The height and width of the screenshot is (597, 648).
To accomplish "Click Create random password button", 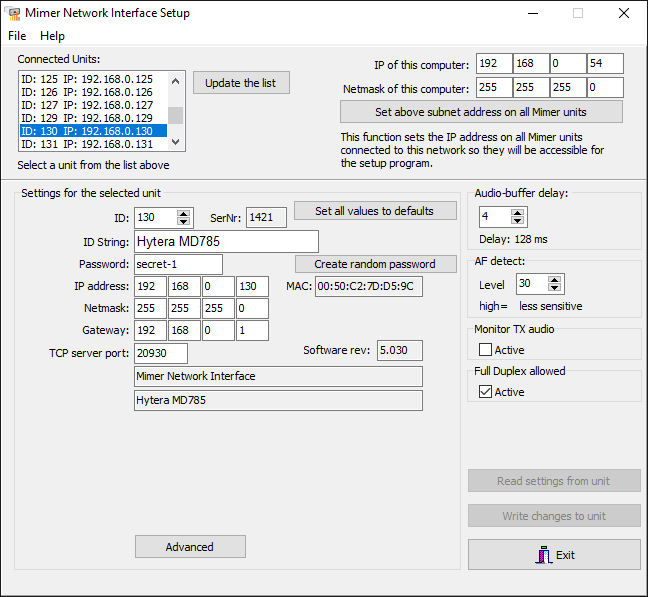I will (x=375, y=264).
